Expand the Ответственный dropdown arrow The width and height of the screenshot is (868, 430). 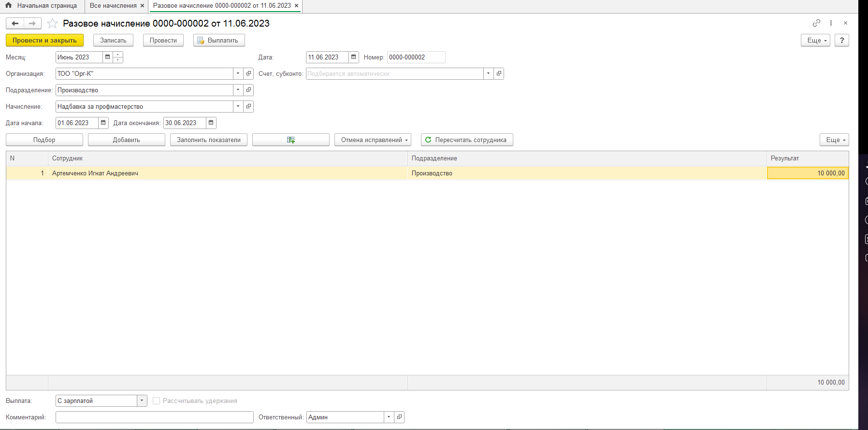[389, 417]
